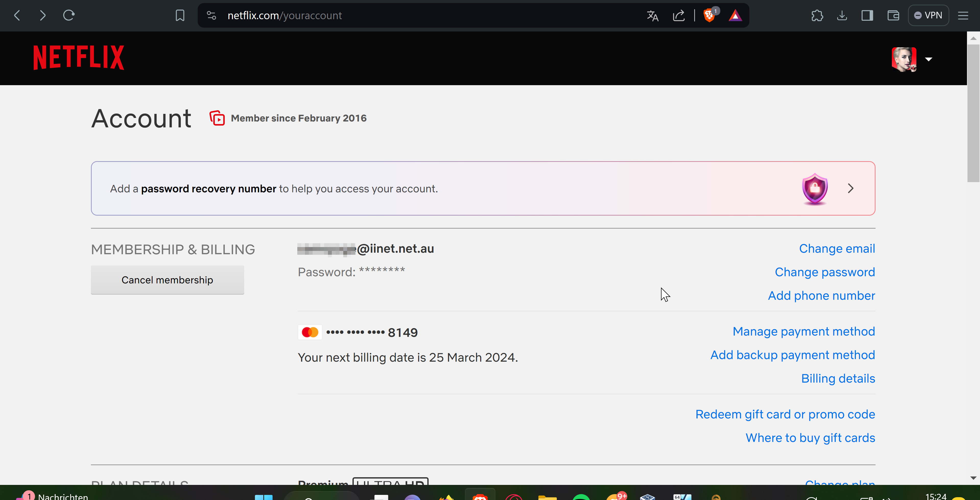The width and height of the screenshot is (980, 500).
Task: Expand the profile avatar dropdown arrow
Action: 929,59
